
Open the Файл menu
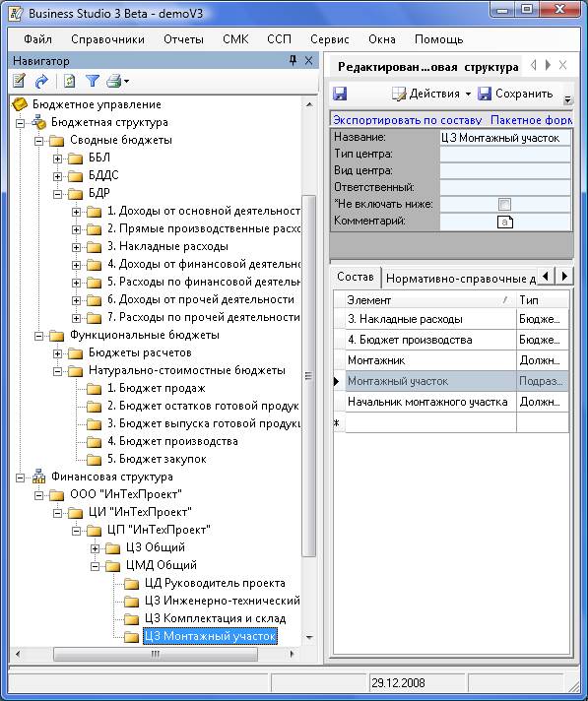[x=38, y=39]
